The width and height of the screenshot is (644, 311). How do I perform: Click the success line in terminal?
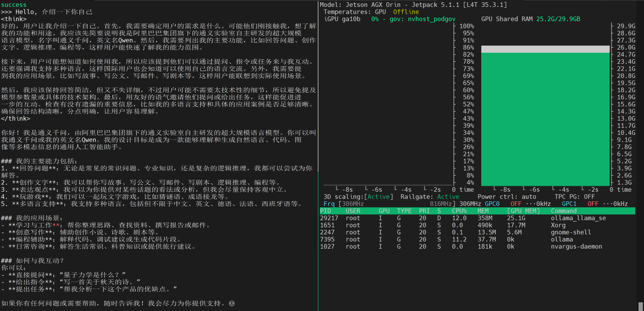pos(14,4)
